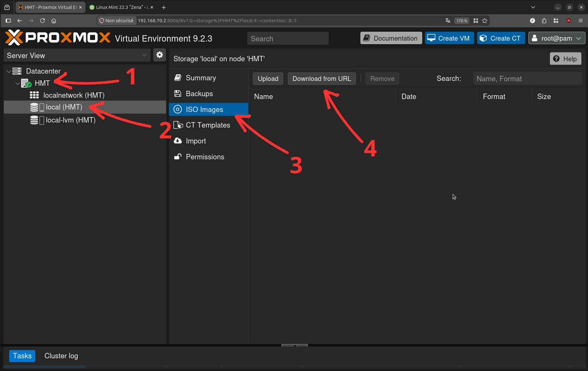Click the HMT node icon
The width and height of the screenshot is (588, 371).
tap(26, 83)
